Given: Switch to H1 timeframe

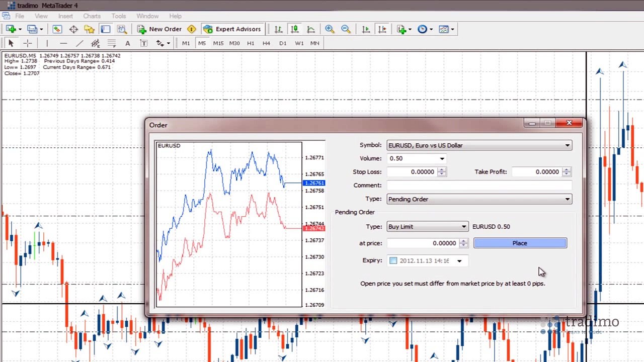Looking at the screenshot, I should coord(251,43).
